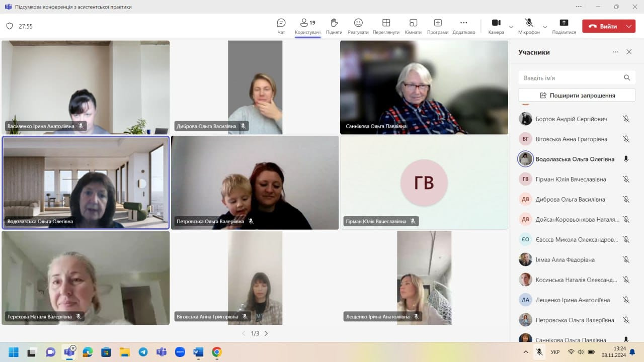Toggle mic icon for Бортов Андрій Сергійович

pos(626,119)
